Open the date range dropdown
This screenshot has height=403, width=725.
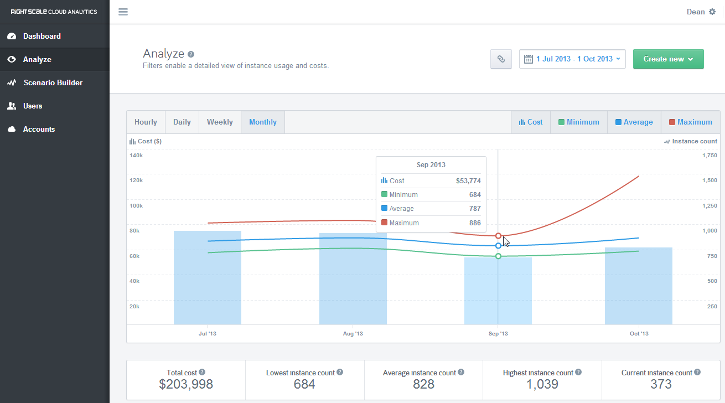[572, 59]
